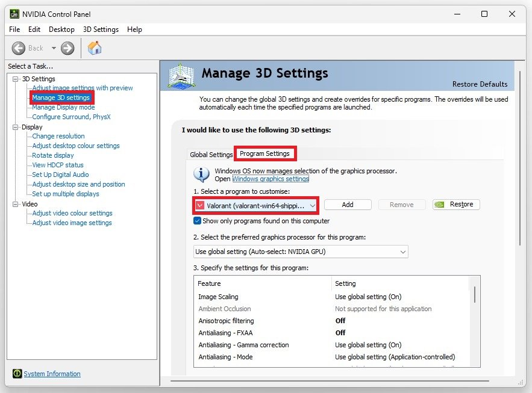532x393 pixels.
Task: Click the Home toolbar icon
Action: [x=95, y=48]
